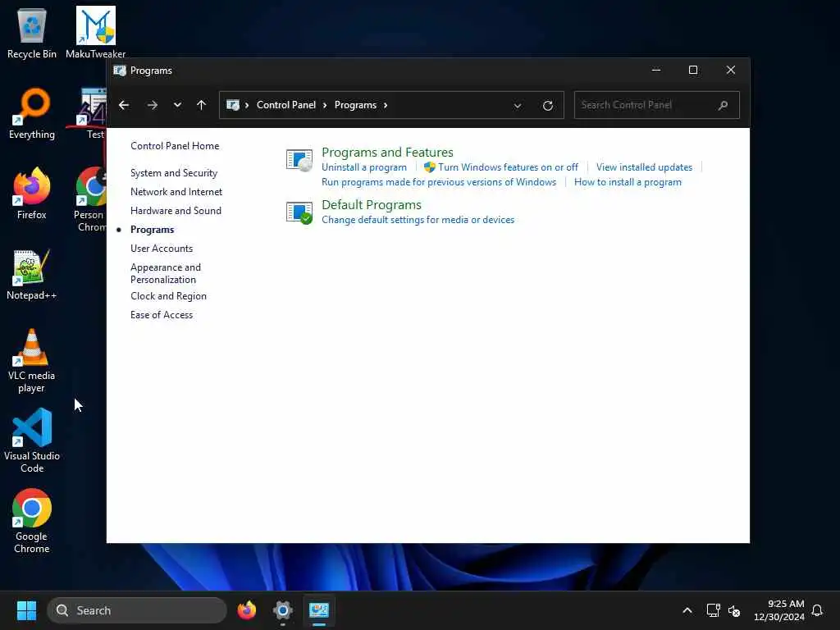Open View installed updates link
Screen dimensions: 840x630
[x=645, y=167]
